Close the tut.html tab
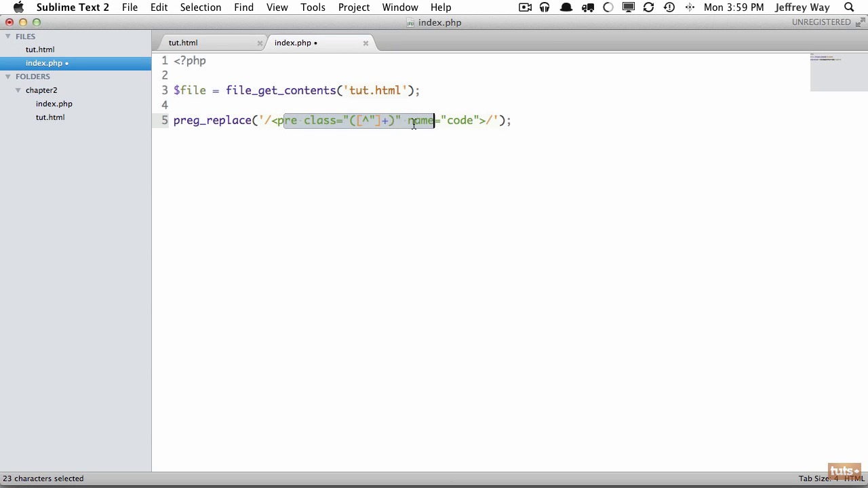The height and width of the screenshot is (488, 868). 260,43
